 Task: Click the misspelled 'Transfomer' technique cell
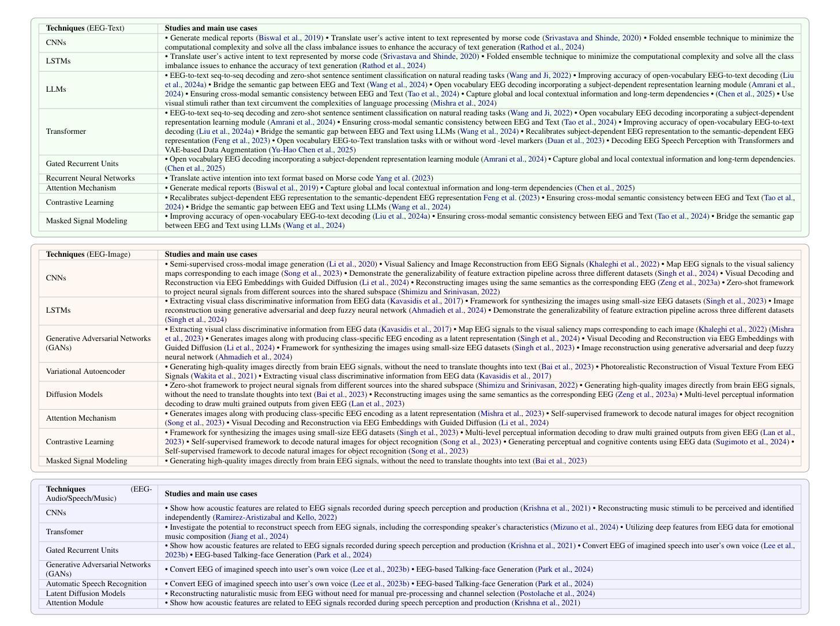(98, 532)
